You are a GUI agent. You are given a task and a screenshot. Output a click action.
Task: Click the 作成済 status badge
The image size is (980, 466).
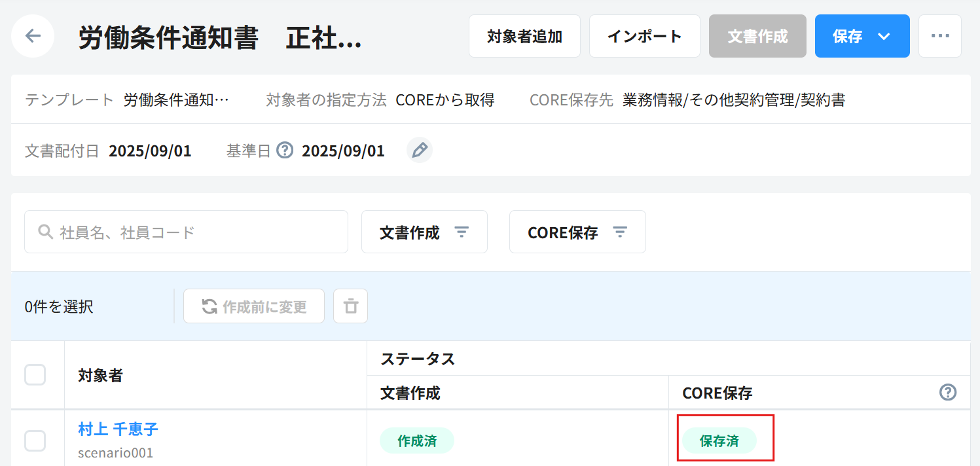[x=417, y=441]
